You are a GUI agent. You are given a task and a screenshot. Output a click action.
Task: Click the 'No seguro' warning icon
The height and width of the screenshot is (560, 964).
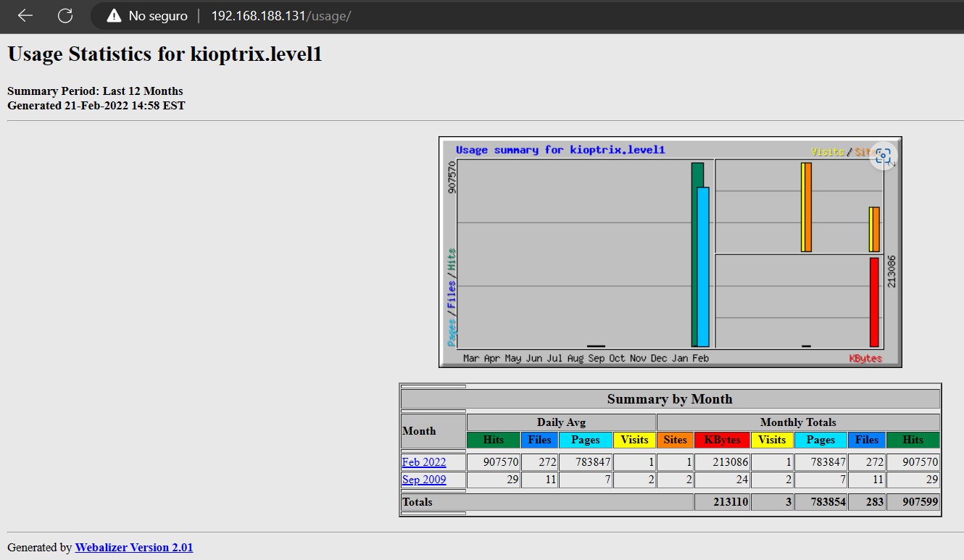(x=113, y=16)
